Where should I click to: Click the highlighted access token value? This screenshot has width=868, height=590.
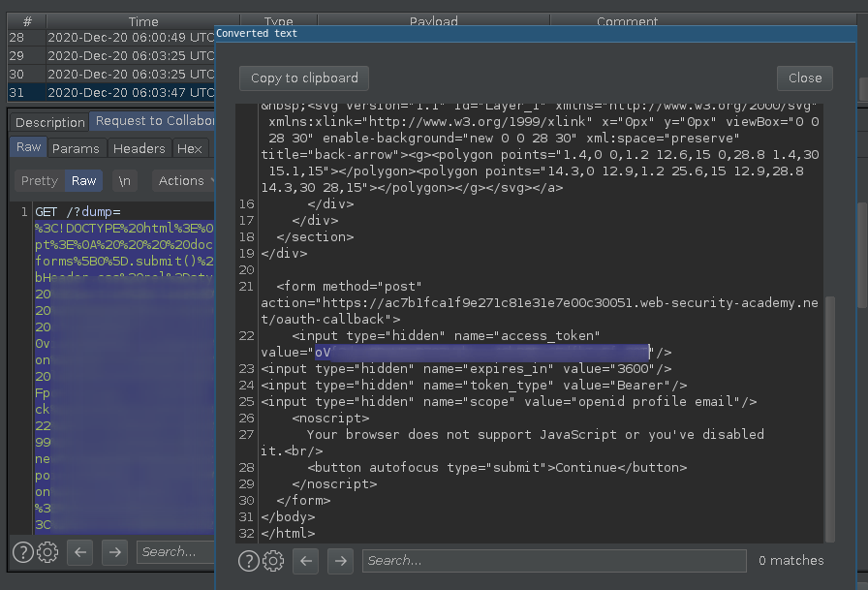coord(481,352)
